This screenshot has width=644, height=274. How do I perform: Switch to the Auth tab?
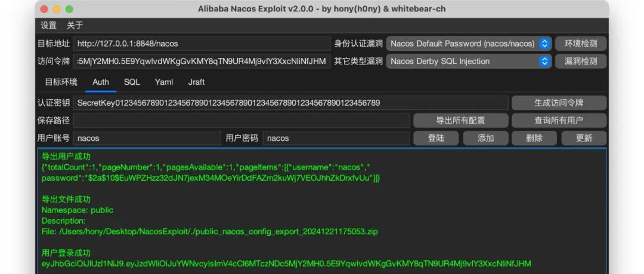coord(101,82)
